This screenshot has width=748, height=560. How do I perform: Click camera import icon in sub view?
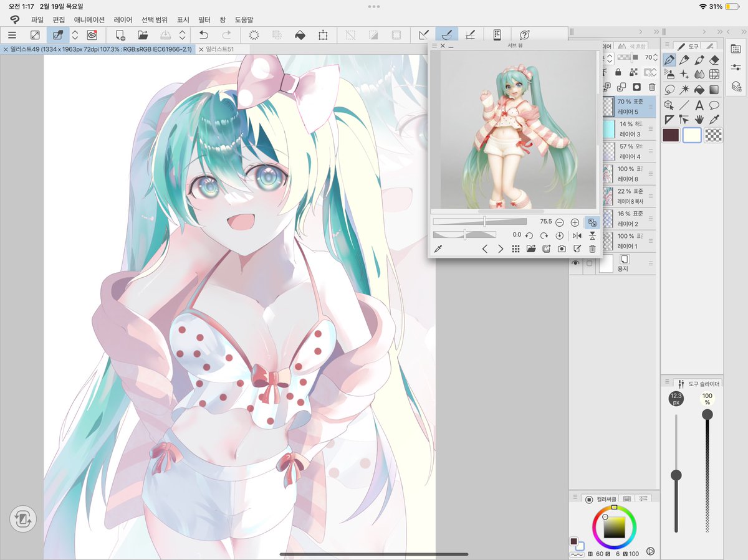pos(562,249)
